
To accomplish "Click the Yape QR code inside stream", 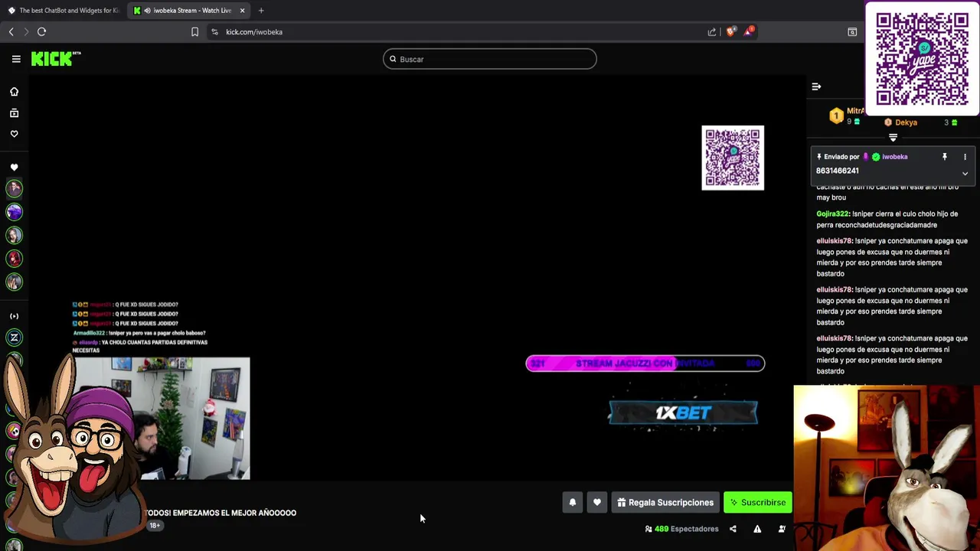I will [733, 158].
